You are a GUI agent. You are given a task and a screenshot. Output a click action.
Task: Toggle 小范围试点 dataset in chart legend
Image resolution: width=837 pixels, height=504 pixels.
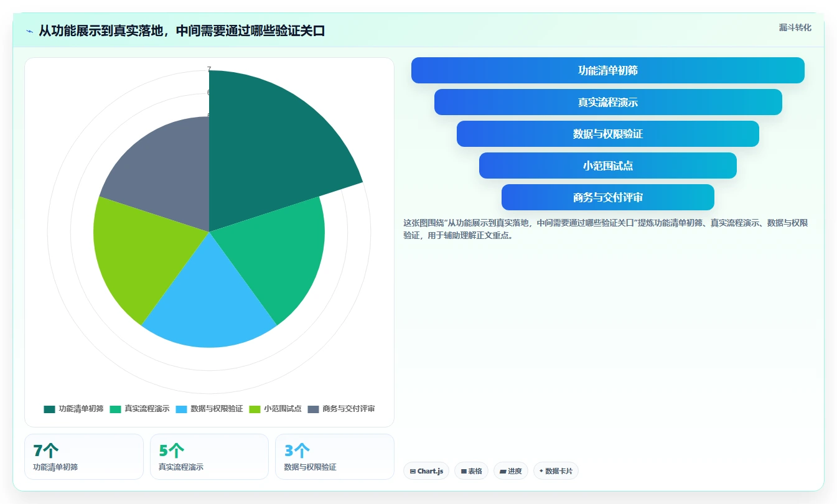pyautogui.click(x=275, y=409)
